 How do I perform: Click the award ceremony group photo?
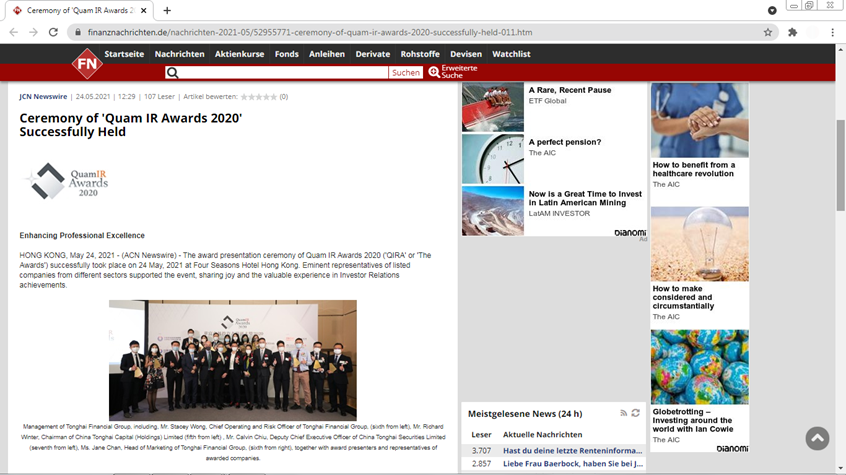pos(233,360)
